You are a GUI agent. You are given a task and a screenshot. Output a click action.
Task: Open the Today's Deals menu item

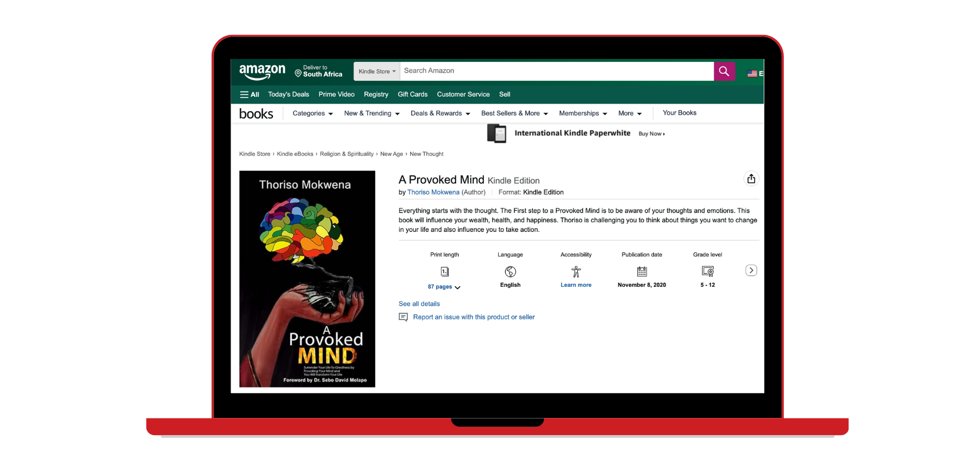[x=288, y=94]
